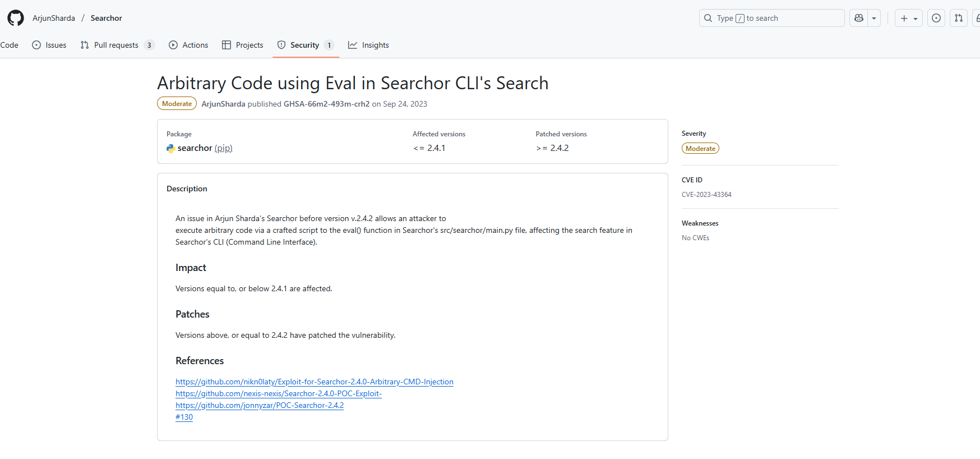
Task: Click the Description heading
Action: click(x=187, y=189)
